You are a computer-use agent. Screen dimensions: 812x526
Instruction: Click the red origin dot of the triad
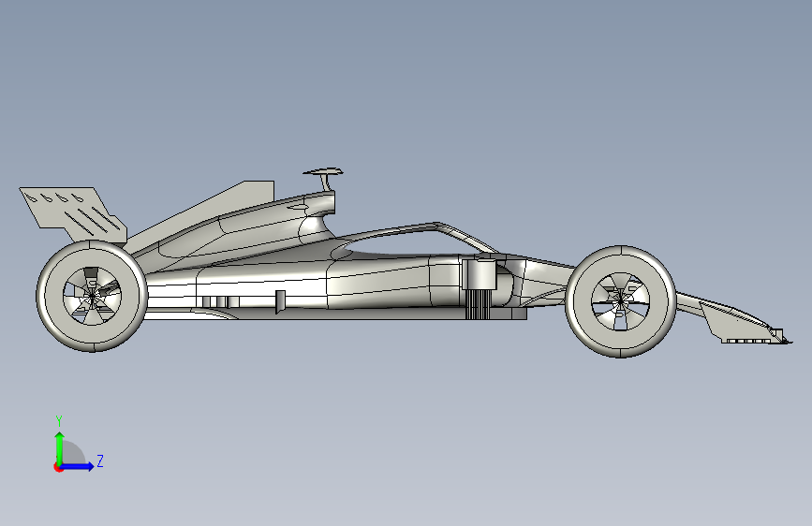(x=58, y=467)
